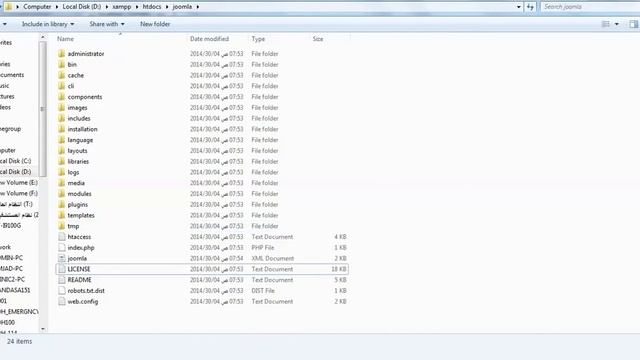Click the 'XML Document' type cell
Image resolution: width=640 pixels, height=360 pixels.
pos(273,258)
